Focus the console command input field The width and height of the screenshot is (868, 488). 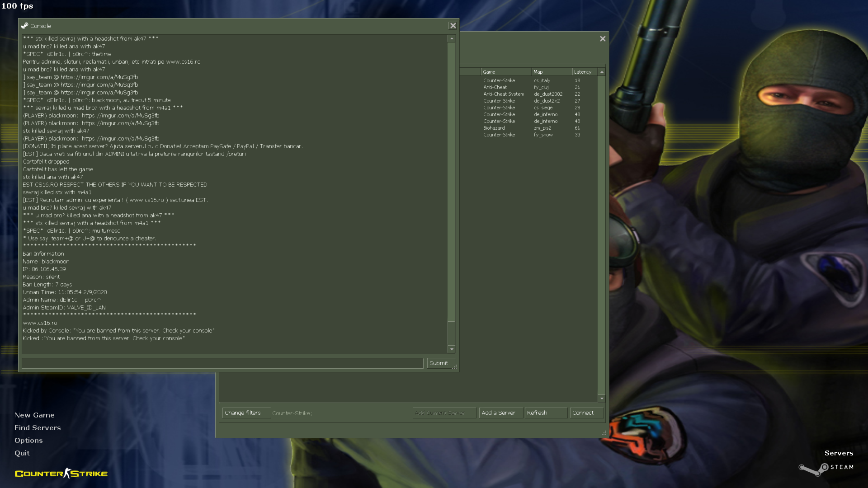222,363
